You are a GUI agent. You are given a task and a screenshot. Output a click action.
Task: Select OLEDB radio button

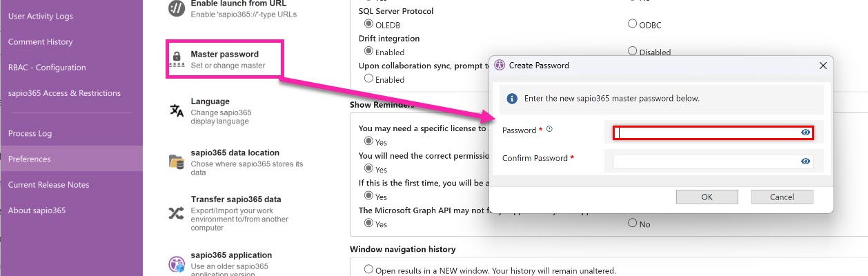point(368,24)
